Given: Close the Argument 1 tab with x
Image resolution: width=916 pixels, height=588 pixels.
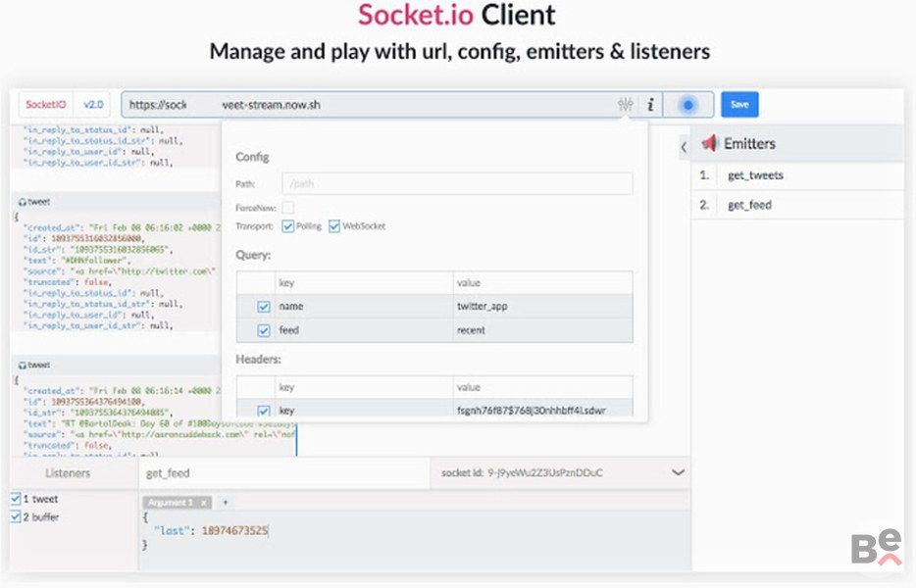Looking at the screenshot, I should tap(203, 503).
